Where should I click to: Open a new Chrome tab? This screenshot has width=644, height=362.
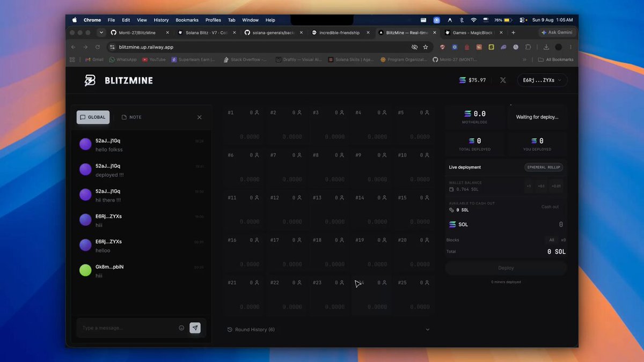point(514,33)
